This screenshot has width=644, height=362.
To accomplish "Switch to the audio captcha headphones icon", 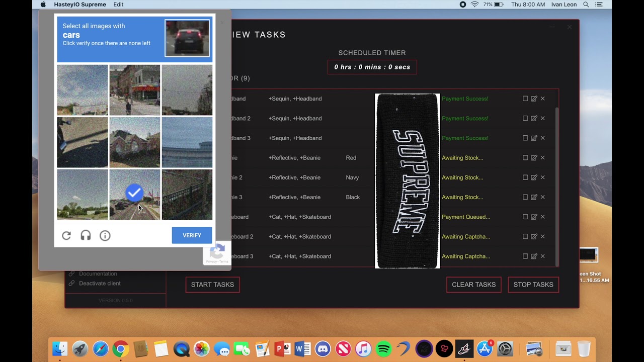I will 86,235.
